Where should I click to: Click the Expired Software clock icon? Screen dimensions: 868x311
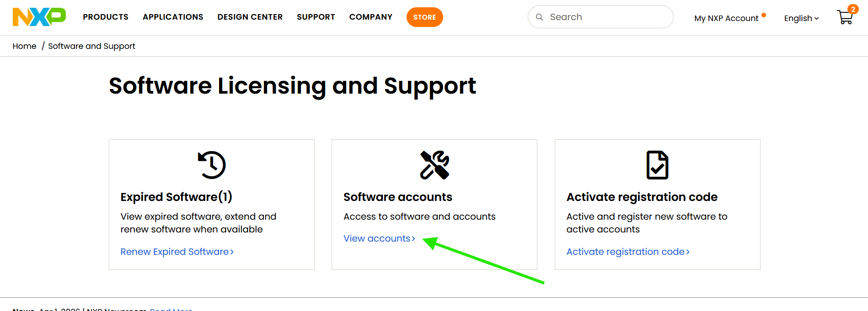click(212, 165)
